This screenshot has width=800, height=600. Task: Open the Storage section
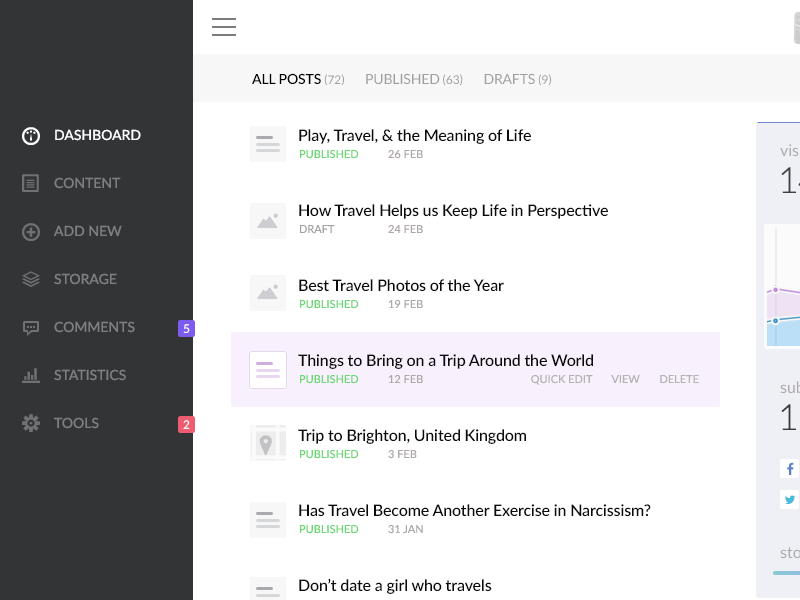[x=31, y=279]
